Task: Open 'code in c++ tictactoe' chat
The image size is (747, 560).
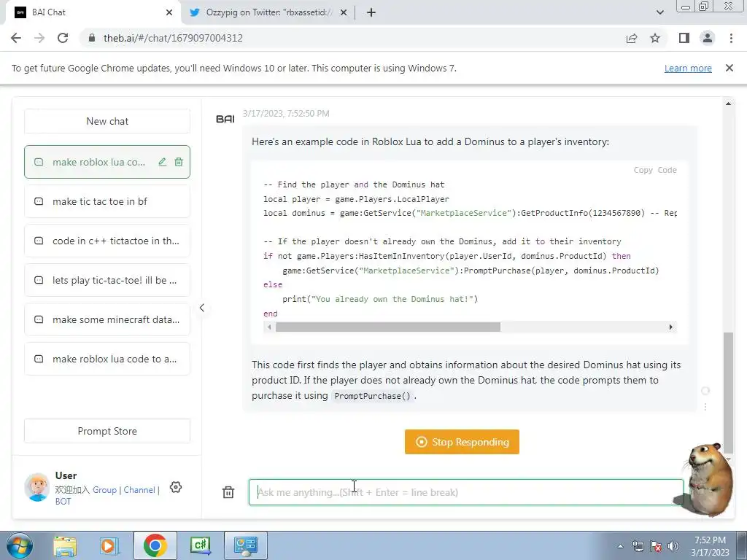Action: coord(107,241)
